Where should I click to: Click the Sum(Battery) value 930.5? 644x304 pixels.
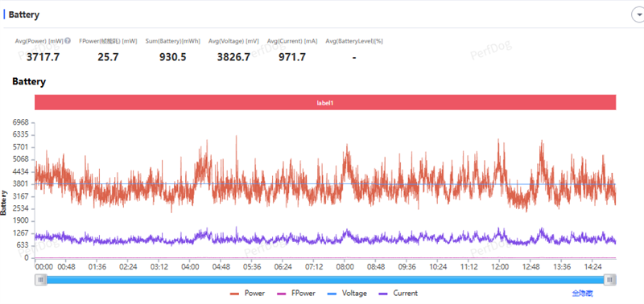coord(172,57)
